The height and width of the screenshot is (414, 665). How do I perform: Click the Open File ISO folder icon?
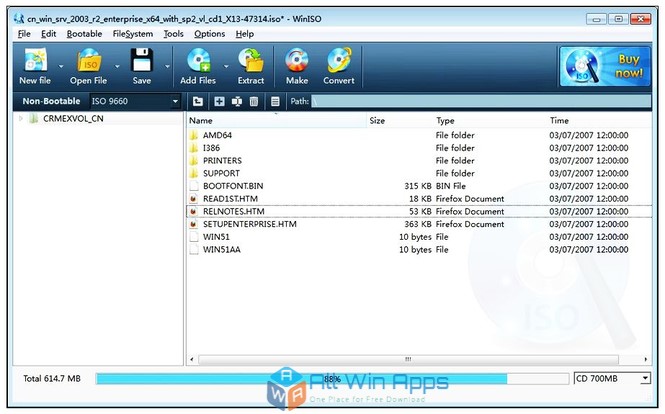[89, 60]
